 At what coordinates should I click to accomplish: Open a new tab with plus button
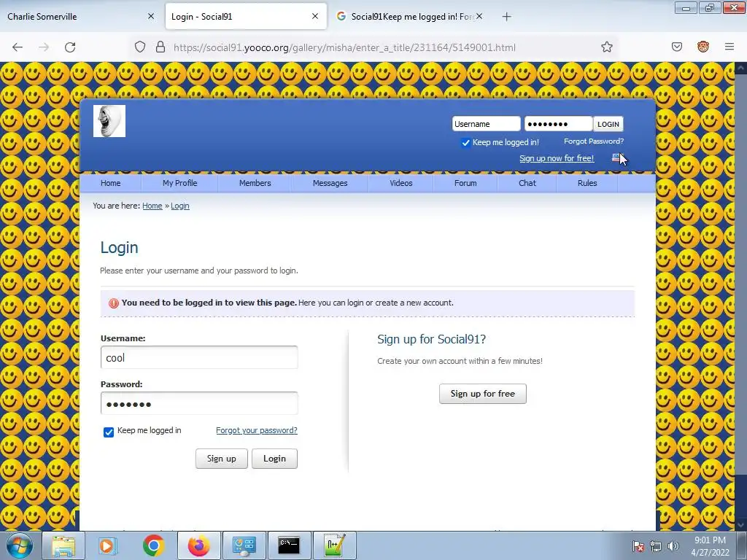506,17
